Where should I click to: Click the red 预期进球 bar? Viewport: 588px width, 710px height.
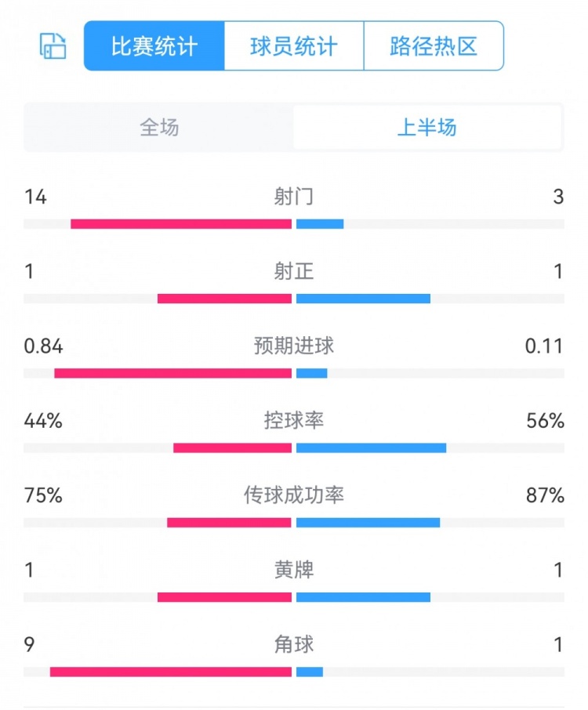(x=172, y=373)
